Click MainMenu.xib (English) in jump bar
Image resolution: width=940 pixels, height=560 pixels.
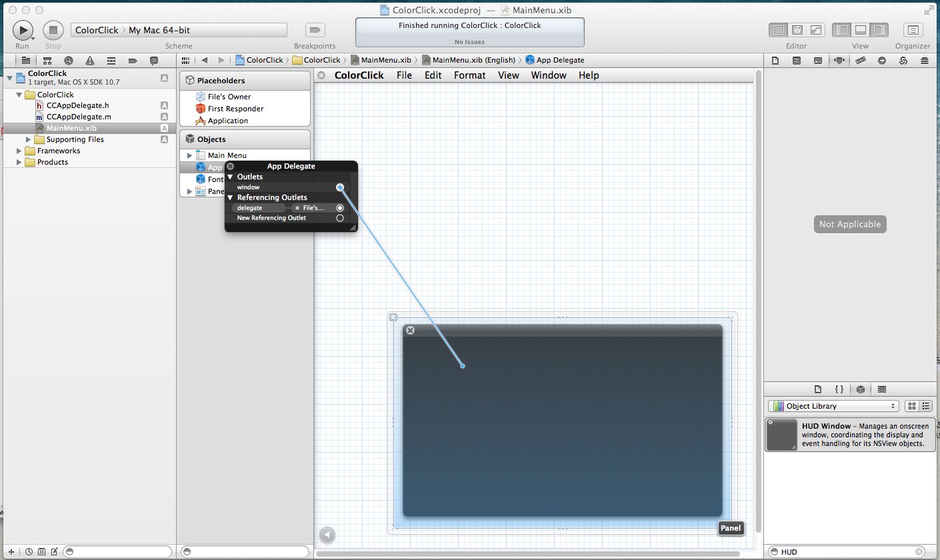pos(469,60)
